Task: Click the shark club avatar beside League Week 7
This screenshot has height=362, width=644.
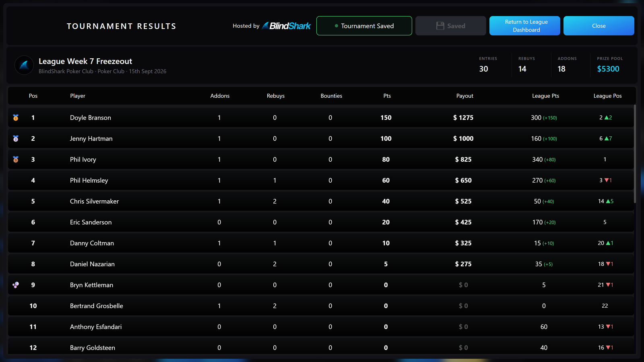Action: pos(24,65)
